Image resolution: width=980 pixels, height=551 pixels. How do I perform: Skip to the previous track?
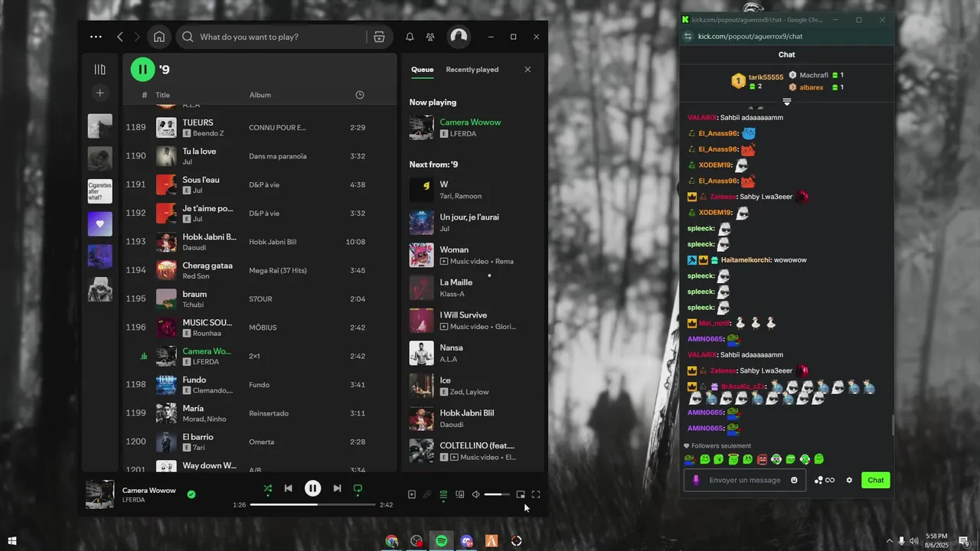(x=288, y=488)
